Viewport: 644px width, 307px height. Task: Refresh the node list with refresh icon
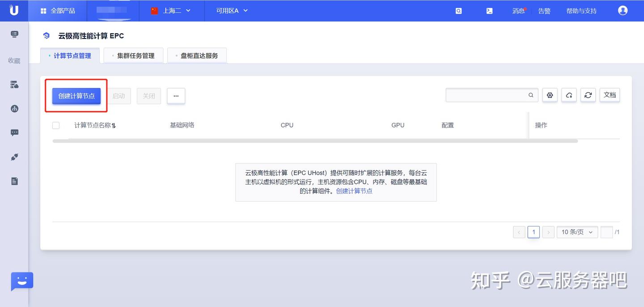tap(588, 95)
